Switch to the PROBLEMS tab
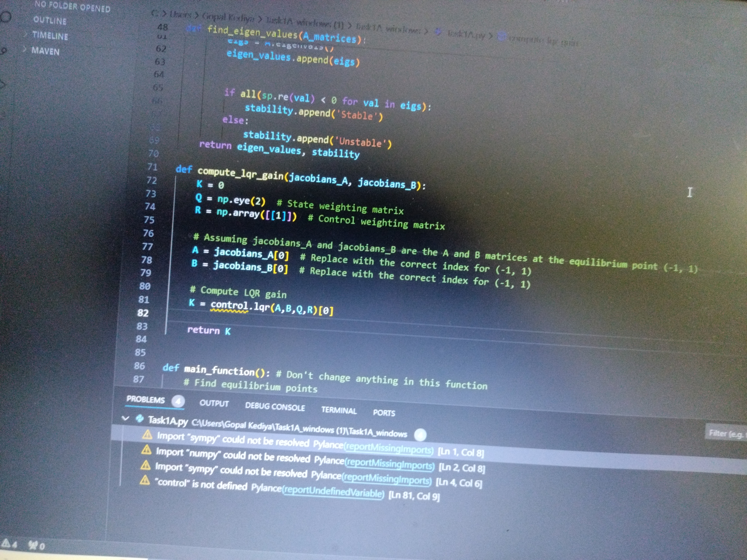747x560 pixels. click(146, 399)
